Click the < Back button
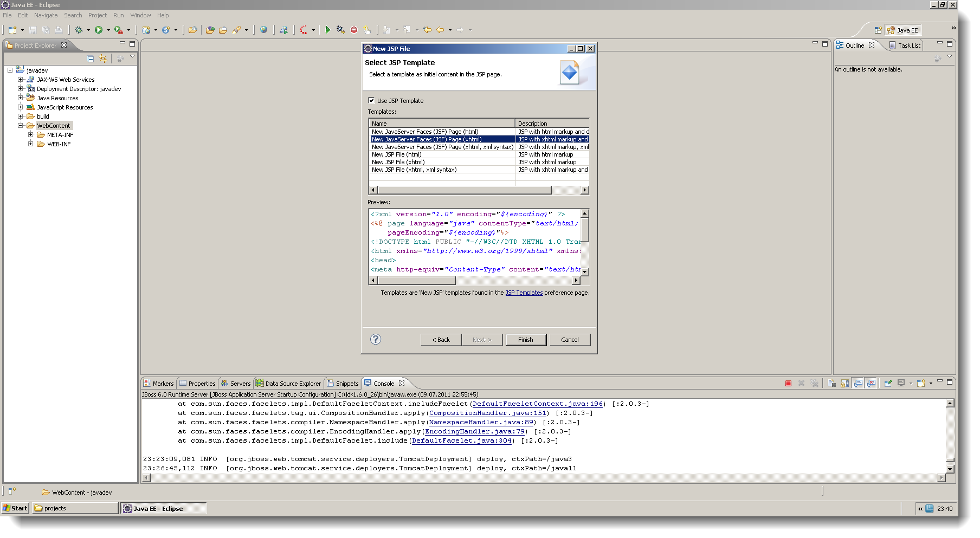 coord(441,340)
